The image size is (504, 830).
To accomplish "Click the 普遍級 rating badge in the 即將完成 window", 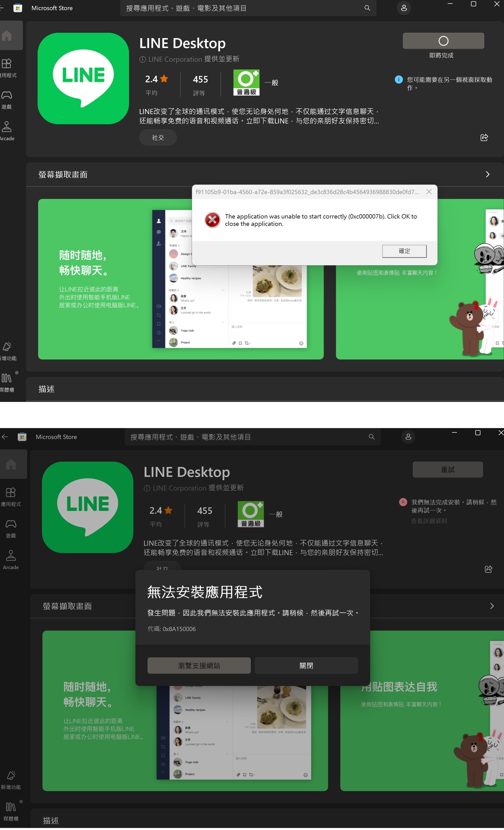I will tap(246, 83).
